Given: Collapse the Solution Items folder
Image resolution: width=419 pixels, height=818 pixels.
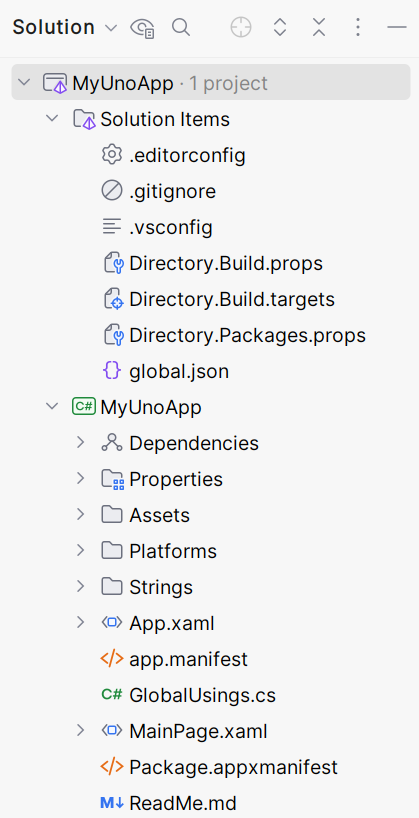Looking at the screenshot, I should pos(52,118).
